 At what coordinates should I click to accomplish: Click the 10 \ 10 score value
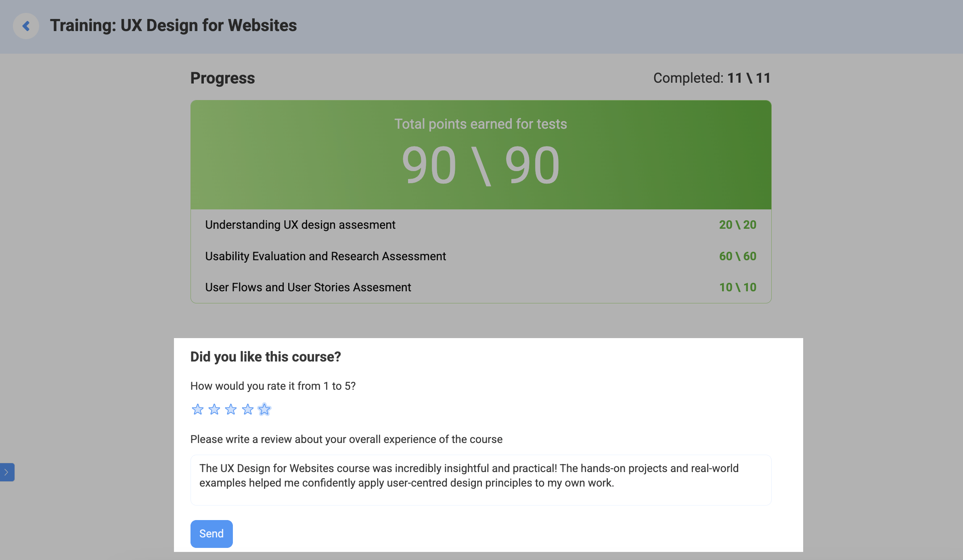737,287
